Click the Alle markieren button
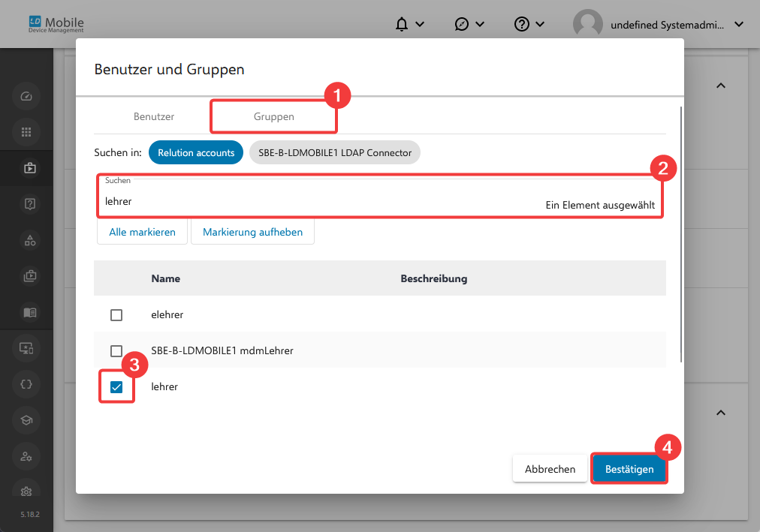 [x=142, y=232]
